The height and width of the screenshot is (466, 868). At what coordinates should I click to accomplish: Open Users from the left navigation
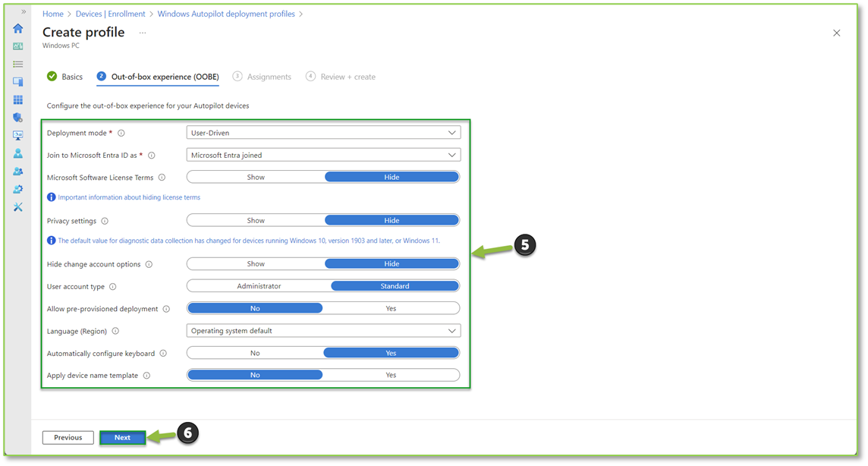pyautogui.click(x=17, y=153)
